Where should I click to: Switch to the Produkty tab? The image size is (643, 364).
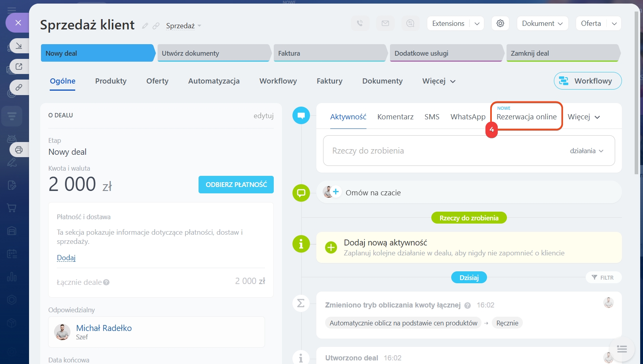tap(111, 81)
